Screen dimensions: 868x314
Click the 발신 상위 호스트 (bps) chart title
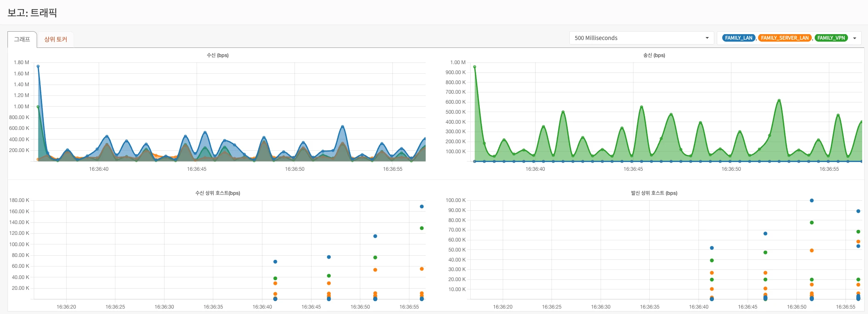point(654,193)
